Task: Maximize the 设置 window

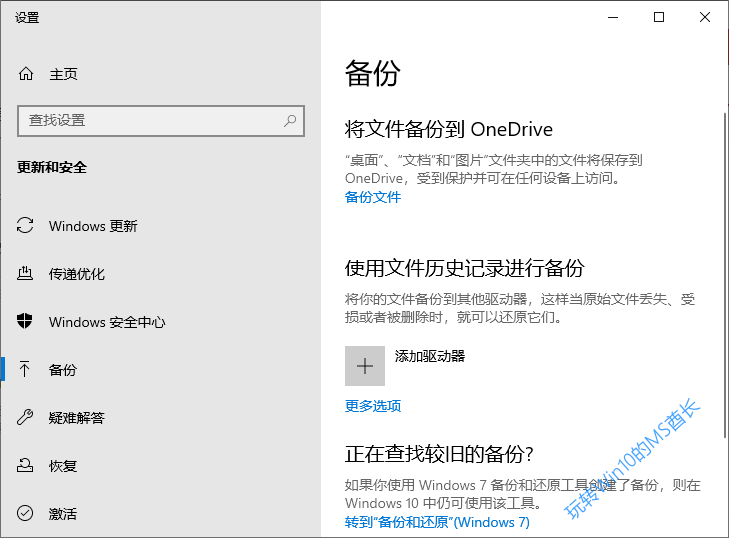Action: point(659,18)
